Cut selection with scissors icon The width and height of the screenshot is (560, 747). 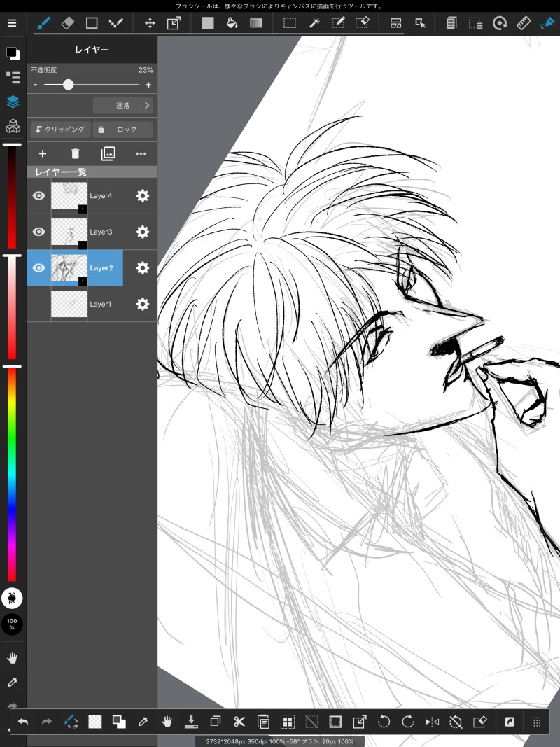(x=239, y=722)
